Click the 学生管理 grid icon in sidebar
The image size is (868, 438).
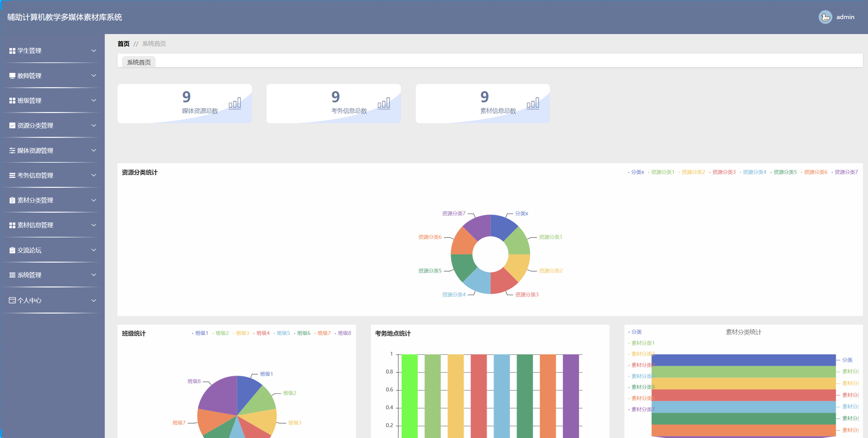[x=12, y=51]
